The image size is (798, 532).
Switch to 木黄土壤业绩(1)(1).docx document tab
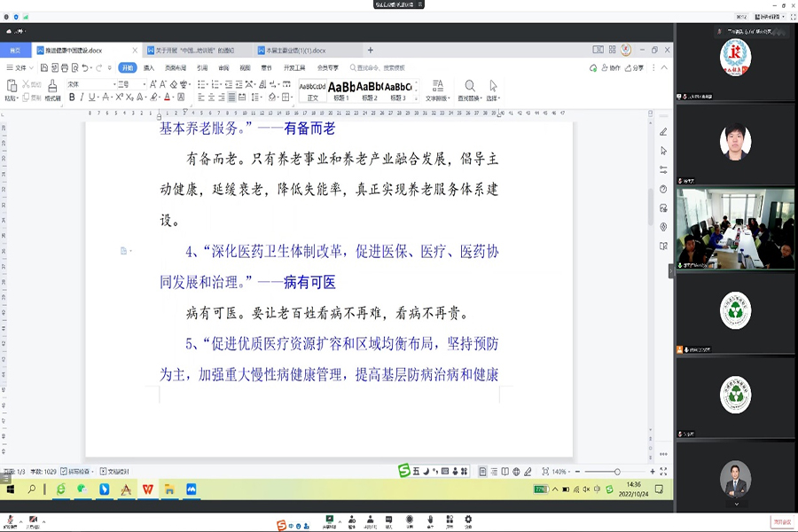[x=297, y=51]
